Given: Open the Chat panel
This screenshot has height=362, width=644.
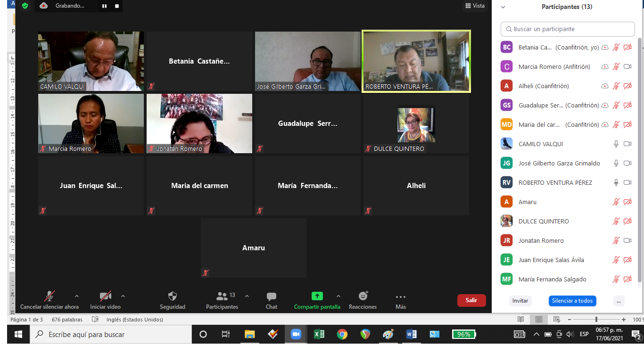Looking at the screenshot, I should click(x=271, y=296).
